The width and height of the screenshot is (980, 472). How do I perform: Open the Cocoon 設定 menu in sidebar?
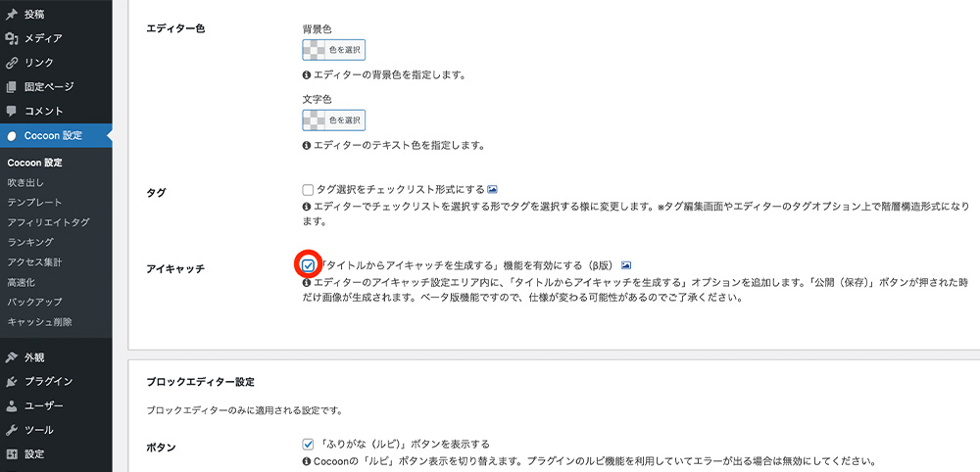click(x=53, y=135)
